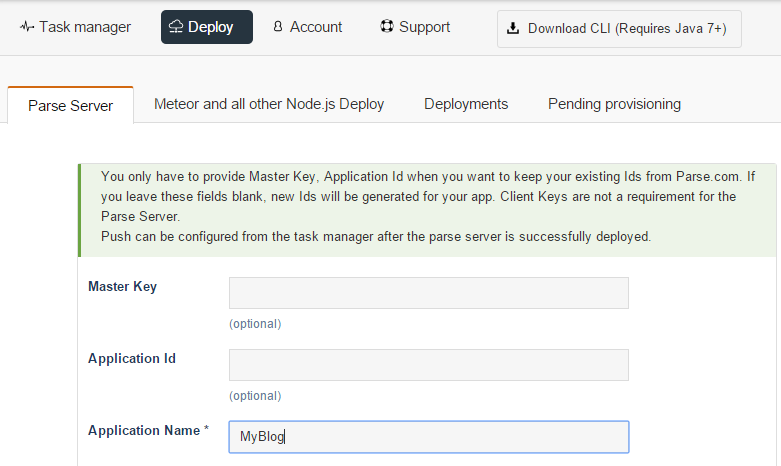Click the Deploy cloud icon

176,27
